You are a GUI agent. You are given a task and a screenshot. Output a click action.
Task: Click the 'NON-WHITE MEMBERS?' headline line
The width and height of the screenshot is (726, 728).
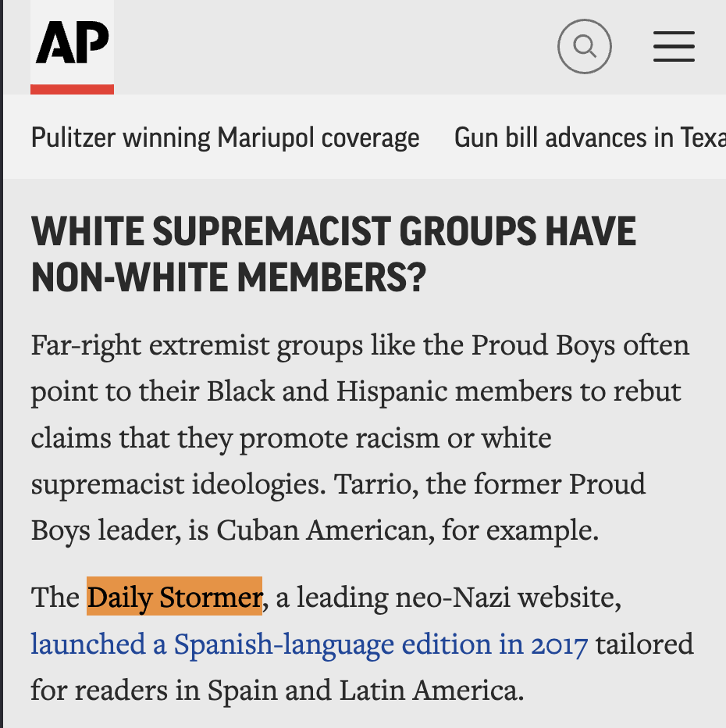pos(229,278)
